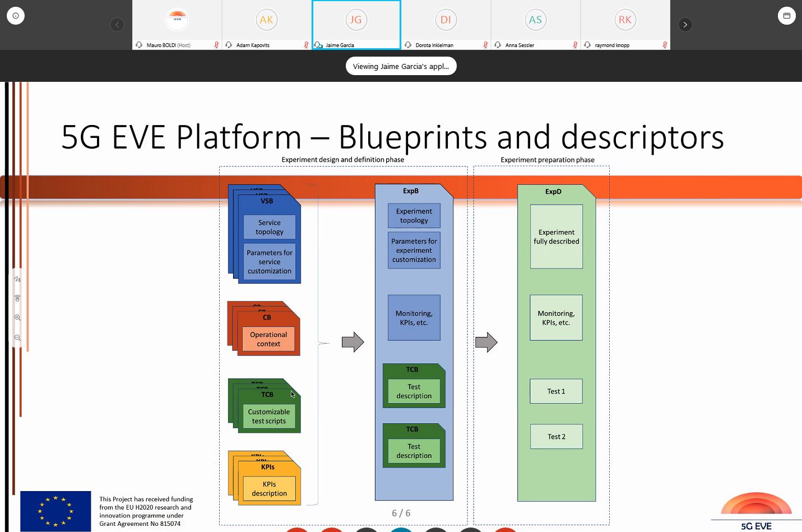
Task: Click the layout icon at top-right
Action: pyautogui.click(x=786, y=16)
